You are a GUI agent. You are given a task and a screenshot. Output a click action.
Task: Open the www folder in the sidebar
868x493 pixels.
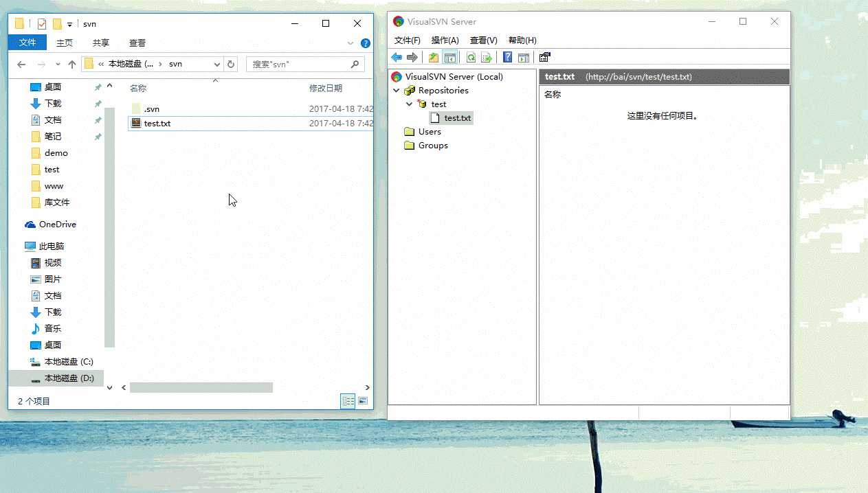[54, 186]
